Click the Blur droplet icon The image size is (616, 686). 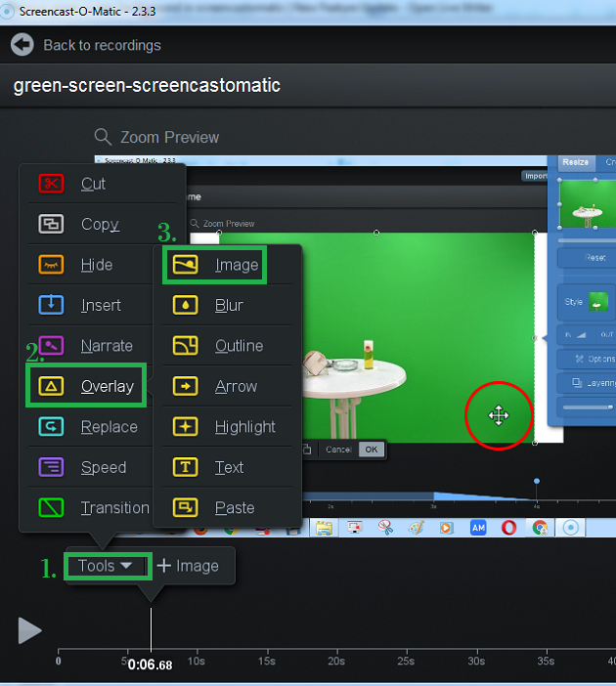click(x=185, y=305)
